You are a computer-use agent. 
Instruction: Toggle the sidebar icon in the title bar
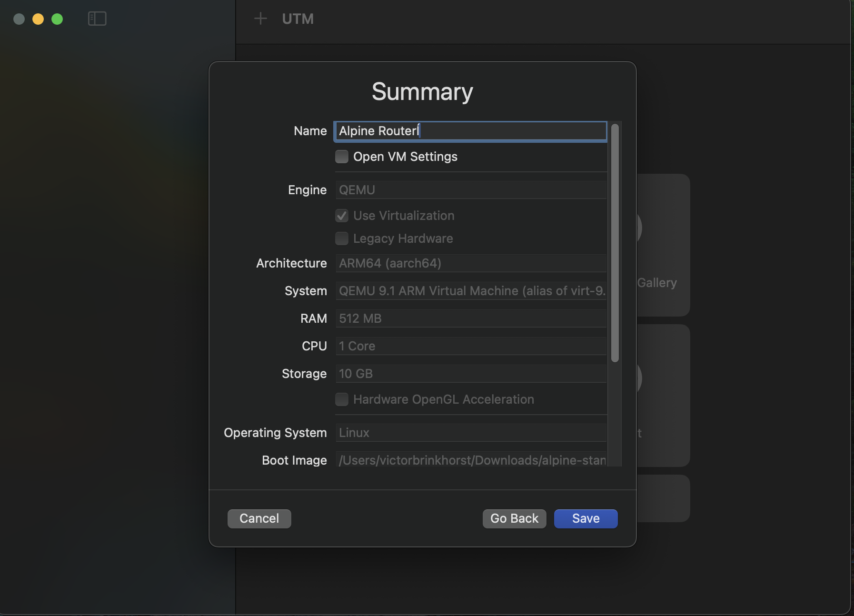pyautogui.click(x=97, y=19)
